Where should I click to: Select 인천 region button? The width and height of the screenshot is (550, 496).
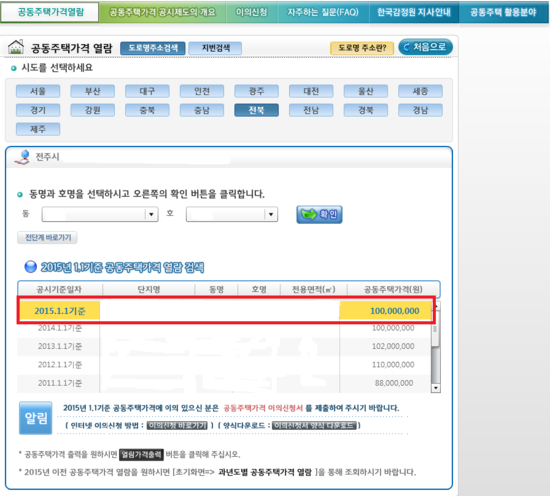pyautogui.click(x=202, y=91)
